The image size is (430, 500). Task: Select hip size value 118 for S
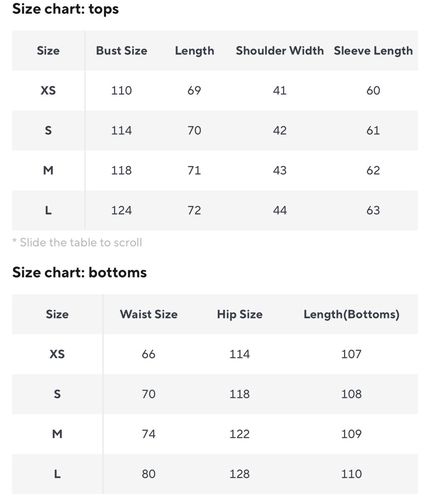(x=239, y=394)
